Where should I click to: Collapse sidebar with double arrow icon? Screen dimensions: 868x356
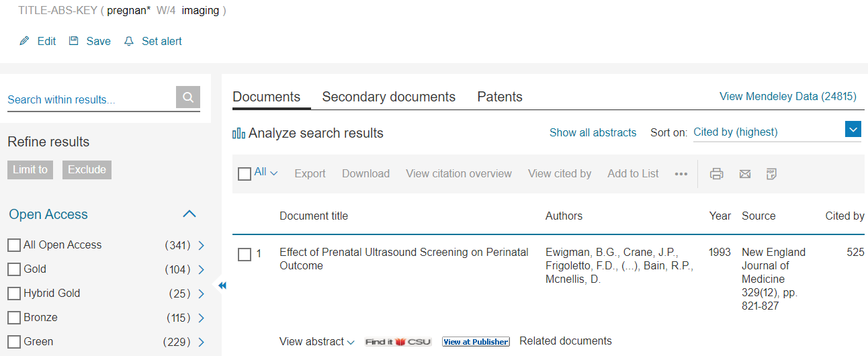tap(222, 285)
